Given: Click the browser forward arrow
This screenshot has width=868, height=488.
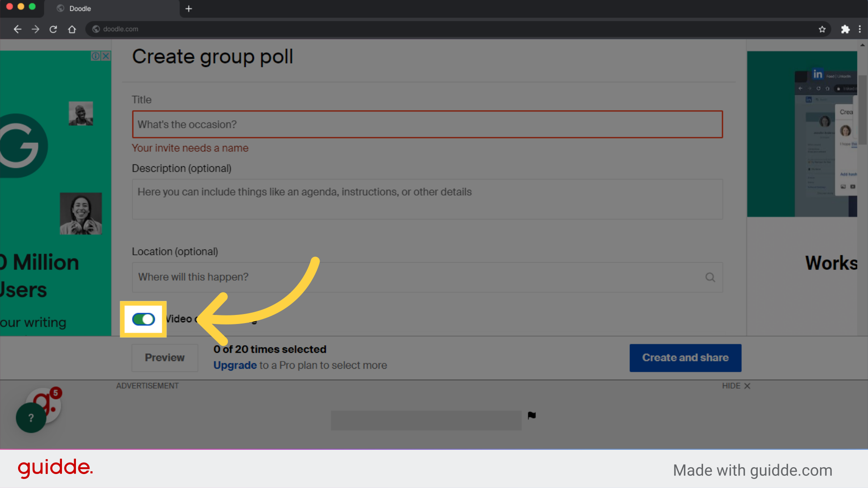Looking at the screenshot, I should click(x=35, y=29).
